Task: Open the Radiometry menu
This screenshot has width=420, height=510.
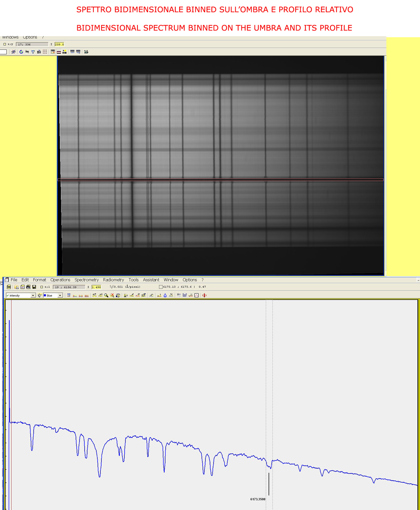Action: click(113, 280)
